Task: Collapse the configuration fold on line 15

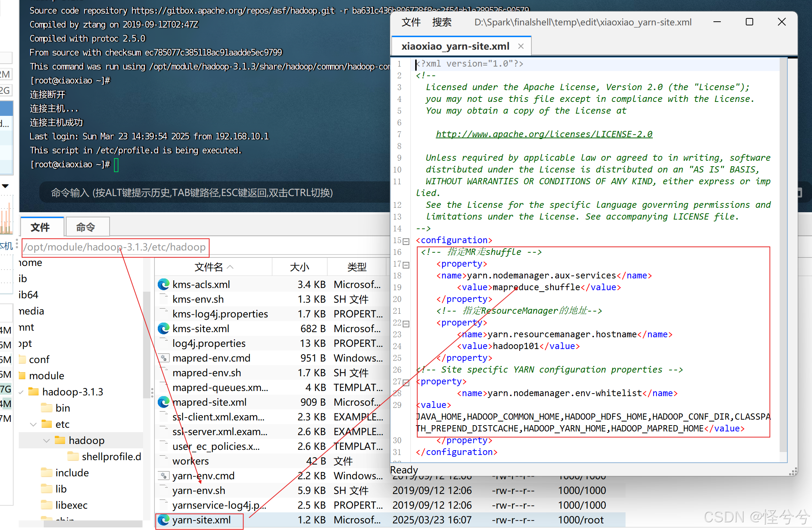Action: point(406,242)
